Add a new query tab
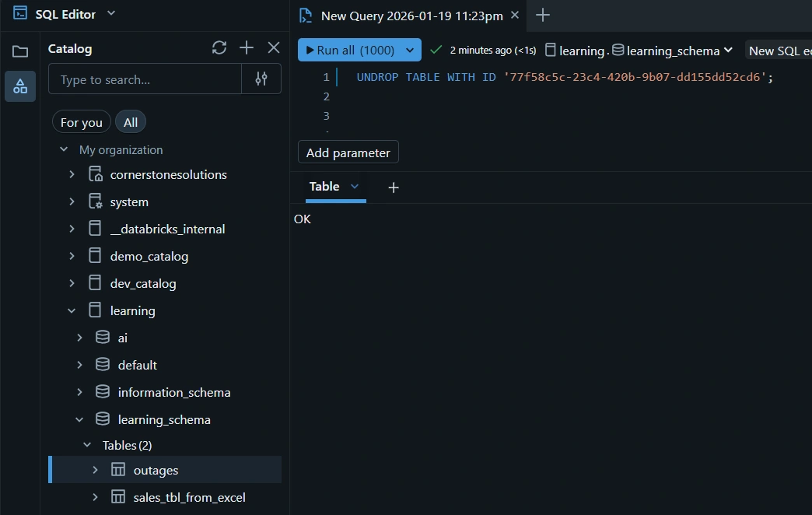 tap(543, 15)
